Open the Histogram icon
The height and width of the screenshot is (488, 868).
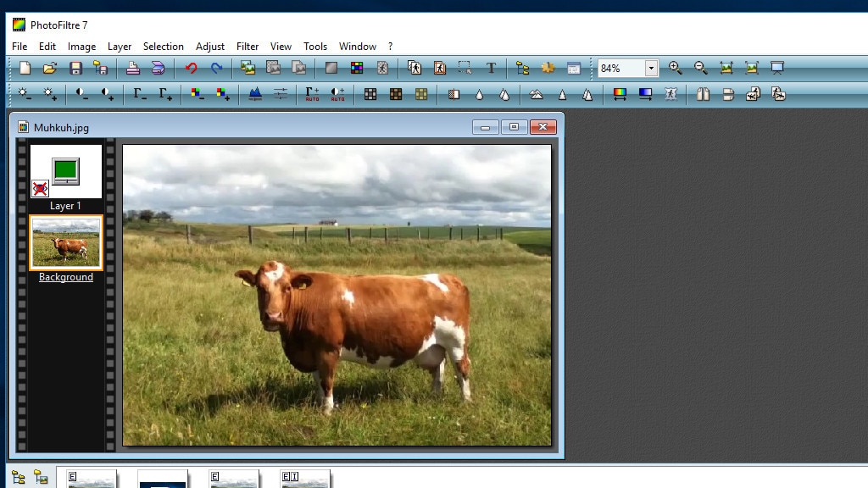(255, 94)
